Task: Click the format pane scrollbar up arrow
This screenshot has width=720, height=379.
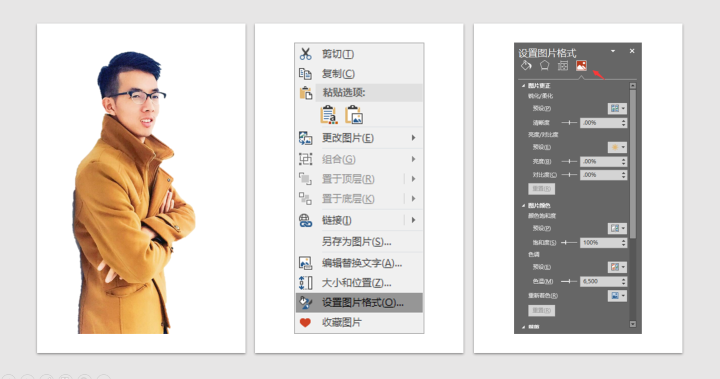Action: (x=633, y=85)
